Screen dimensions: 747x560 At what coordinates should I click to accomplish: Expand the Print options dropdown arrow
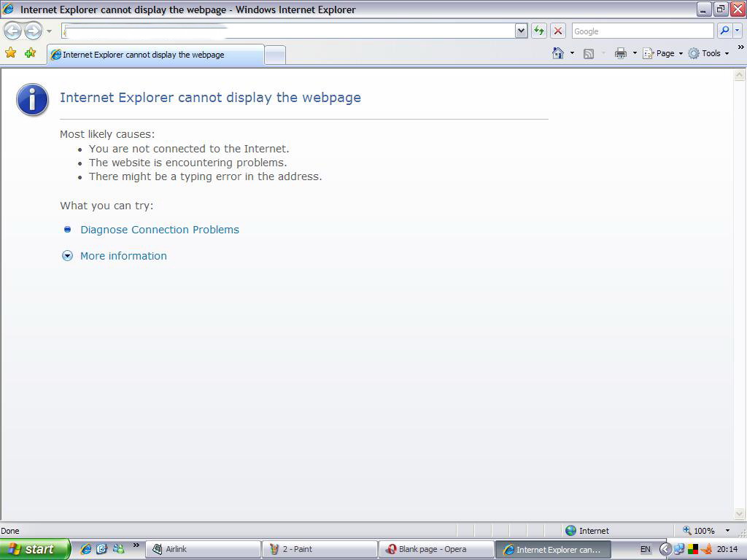pyautogui.click(x=635, y=53)
